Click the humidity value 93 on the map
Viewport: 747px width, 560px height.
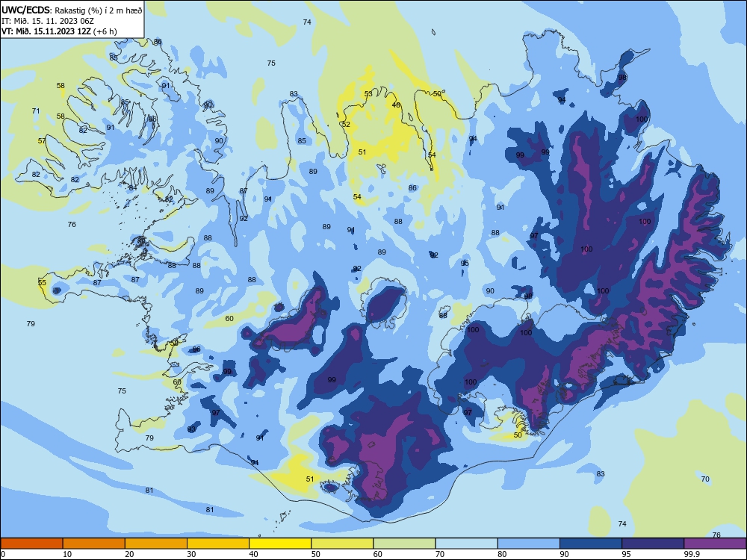coord(191,429)
